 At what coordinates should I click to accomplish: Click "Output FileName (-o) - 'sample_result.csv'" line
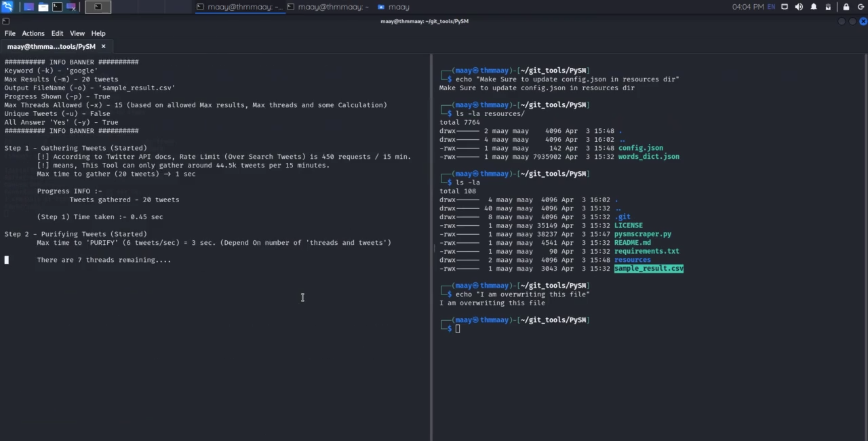tap(90, 88)
